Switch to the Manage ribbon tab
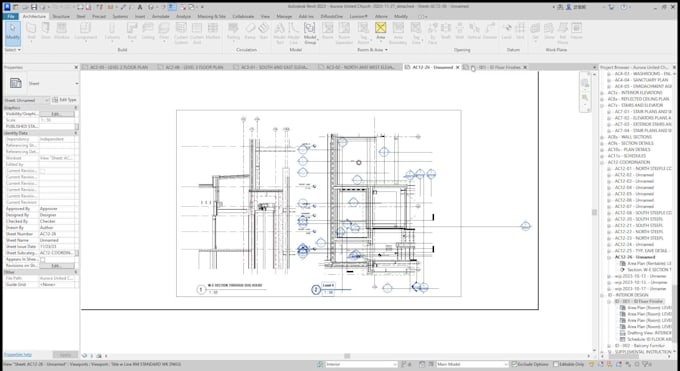This screenshot has width=680, height=371. (284, 16)
